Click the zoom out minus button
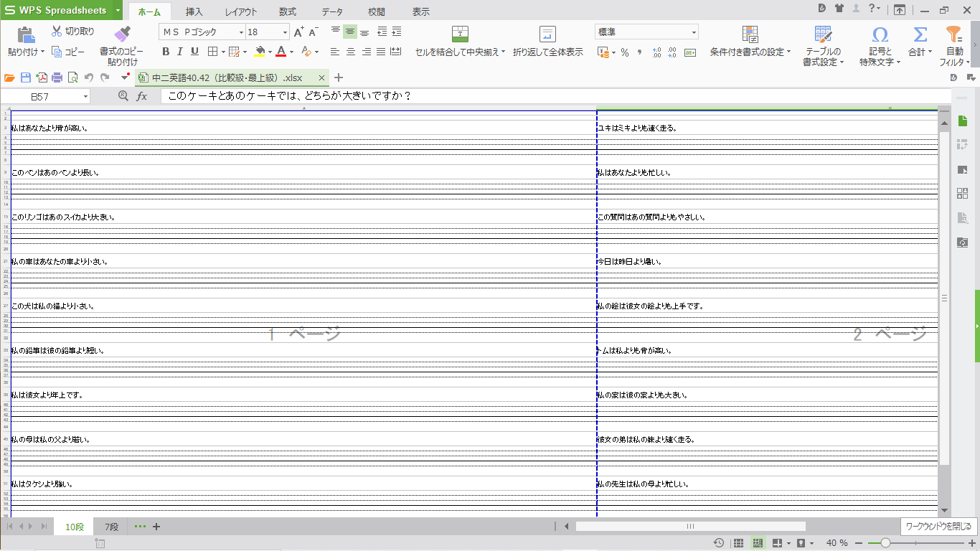 pos(859,543)
